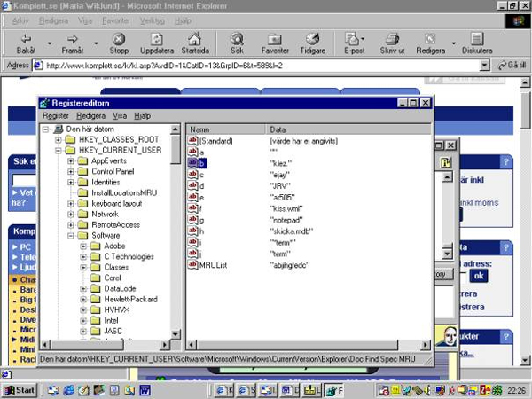Open the Redigera toolbar dropdown arrow
532x399 pixels.
454,43
